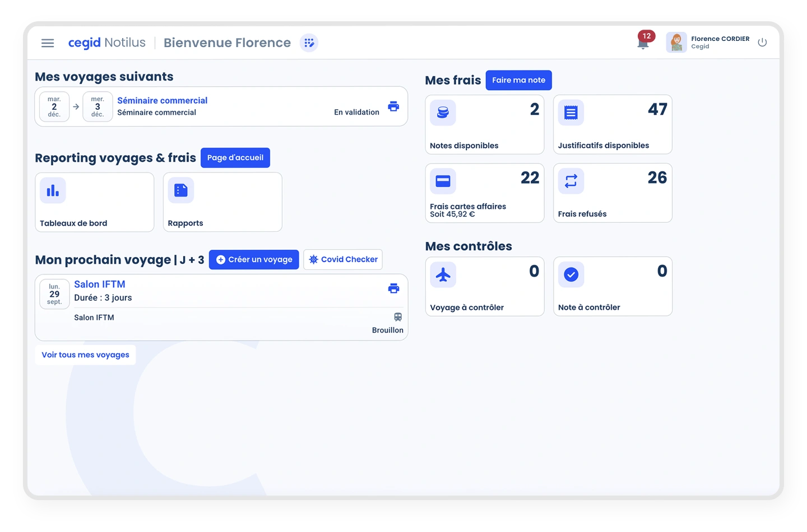Viewport: 807px width, 532px height.
Task: Open Tableaux de bord tile
Action: pos(94,202)
